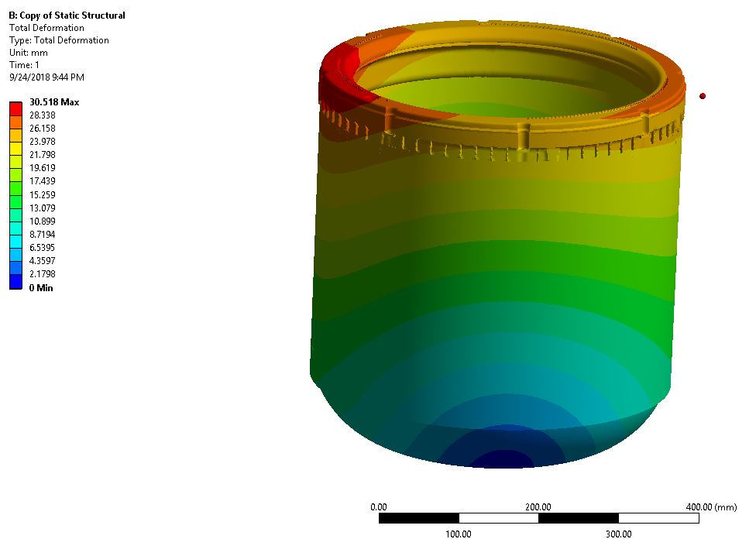Click the '8.7194' legend value
The image size is (756, 546).
click(x=43, y=234)
